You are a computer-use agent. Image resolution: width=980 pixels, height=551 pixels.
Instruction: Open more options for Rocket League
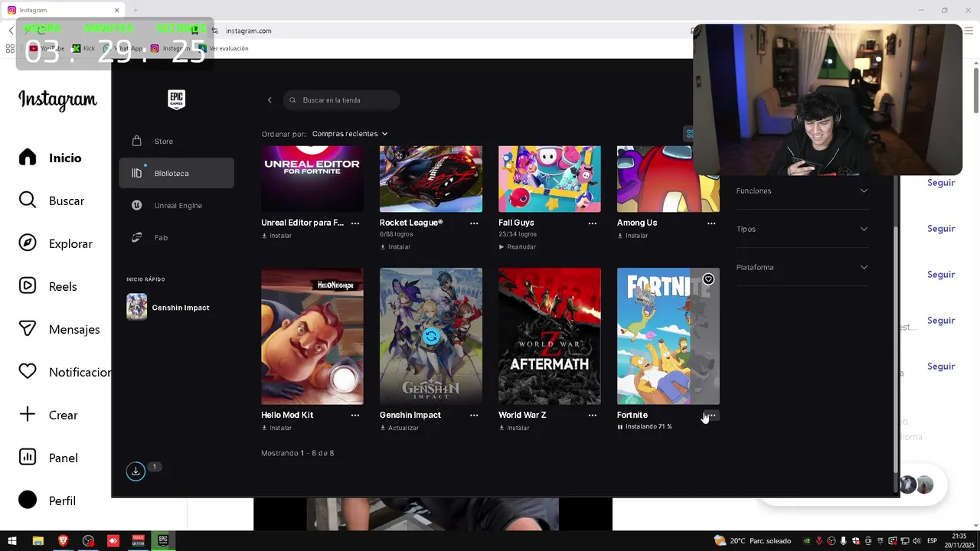point(474,223)
